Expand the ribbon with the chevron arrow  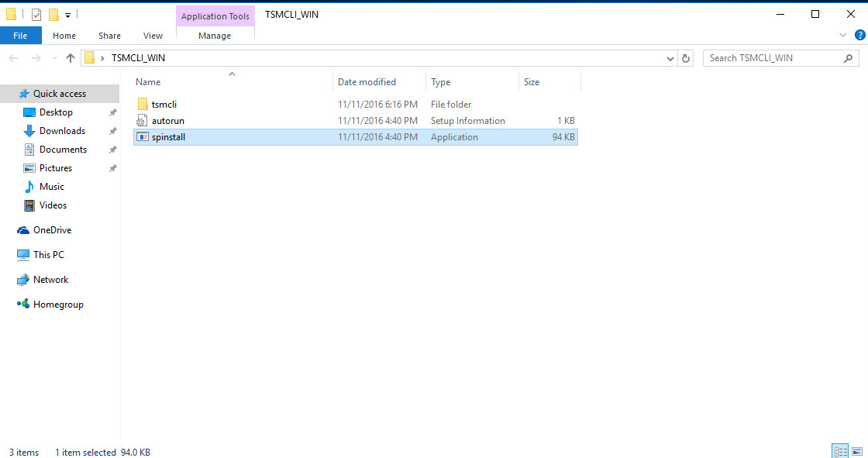[x=844, y=36]
